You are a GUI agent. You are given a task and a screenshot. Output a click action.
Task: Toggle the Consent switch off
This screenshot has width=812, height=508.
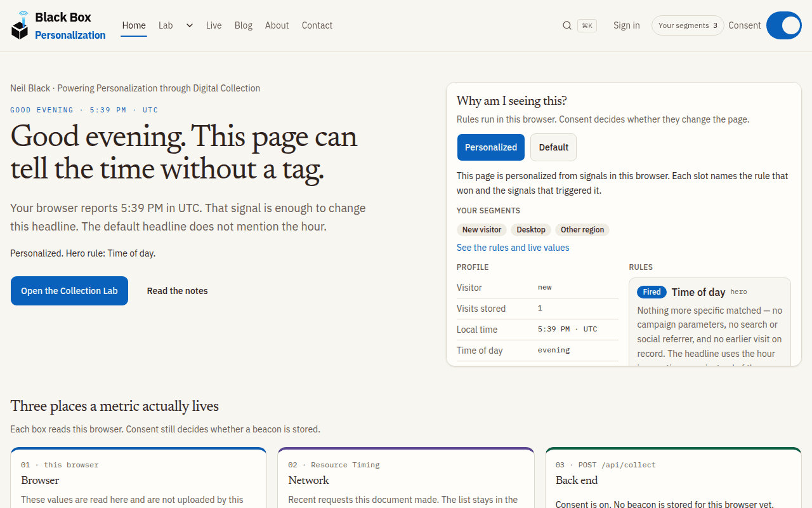pos(784,25)
